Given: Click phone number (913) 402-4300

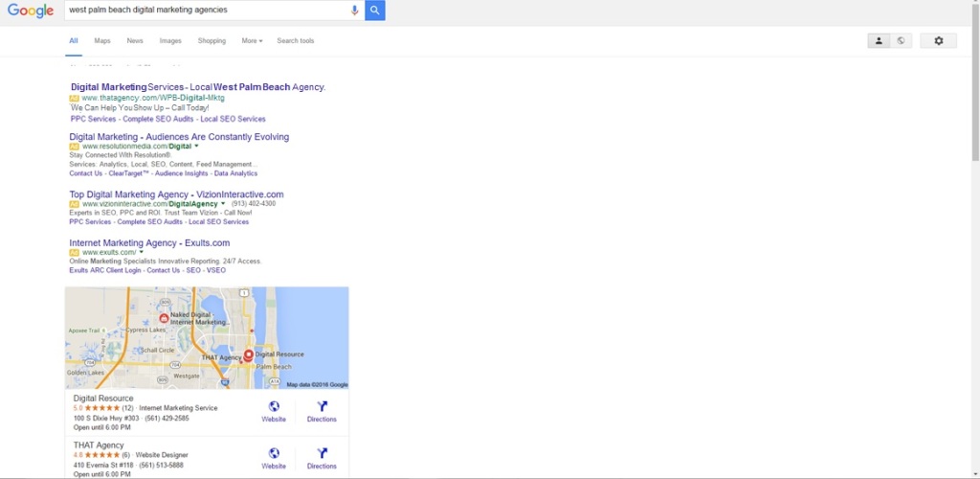Looking at the screenshot, I should 253,203.
